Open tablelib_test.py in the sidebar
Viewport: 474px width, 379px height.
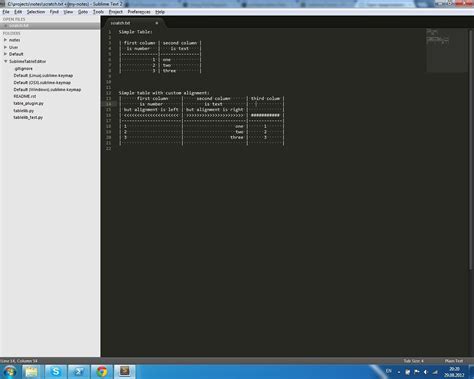(28, 117)
